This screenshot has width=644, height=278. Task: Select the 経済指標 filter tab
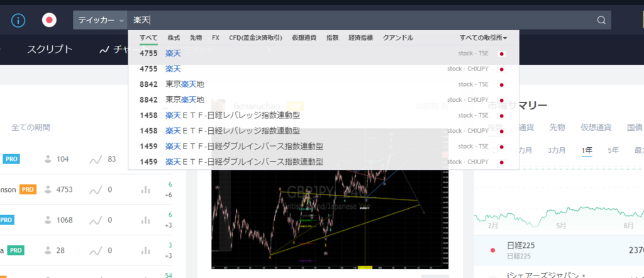pos(360,38)
